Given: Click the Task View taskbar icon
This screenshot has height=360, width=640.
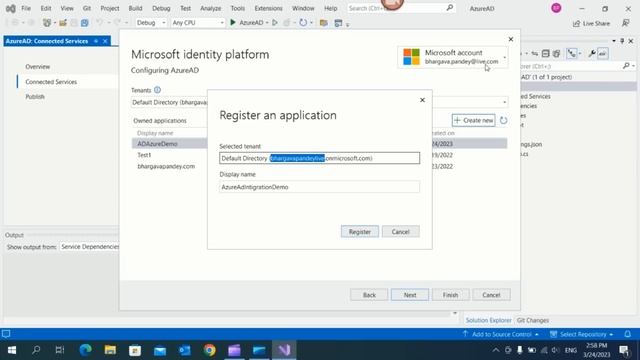Looking at the screenshot, I should pos(60,350).
